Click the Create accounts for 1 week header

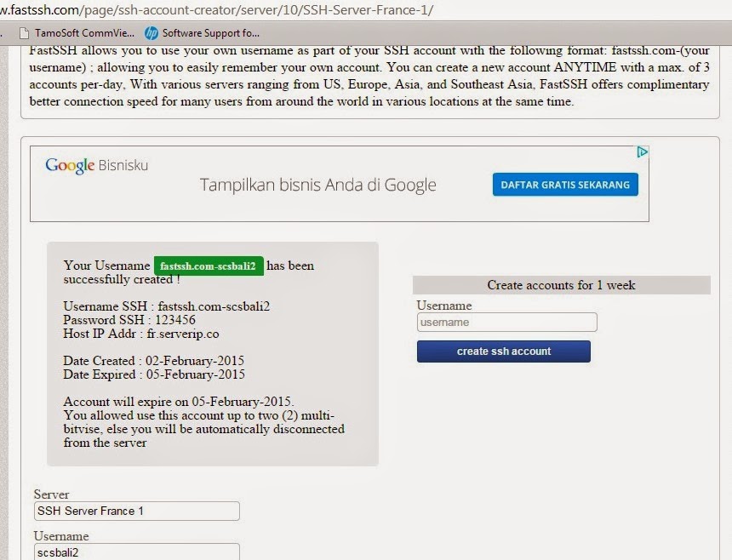[562, 285]
